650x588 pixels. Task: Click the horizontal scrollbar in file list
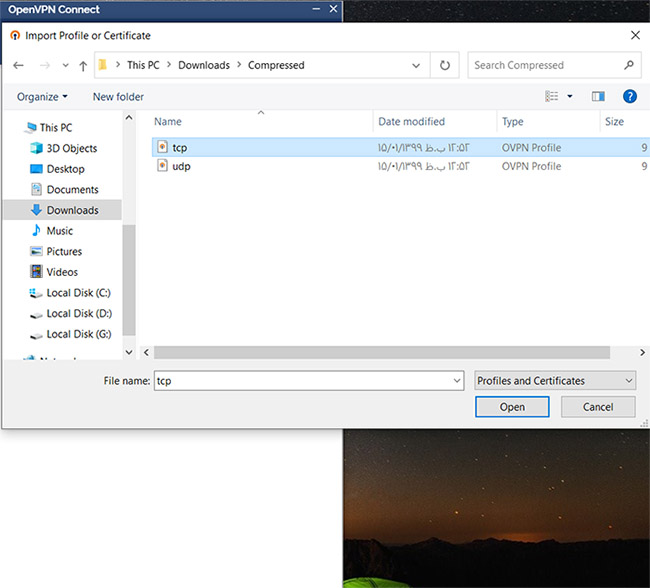coord(380,352)
